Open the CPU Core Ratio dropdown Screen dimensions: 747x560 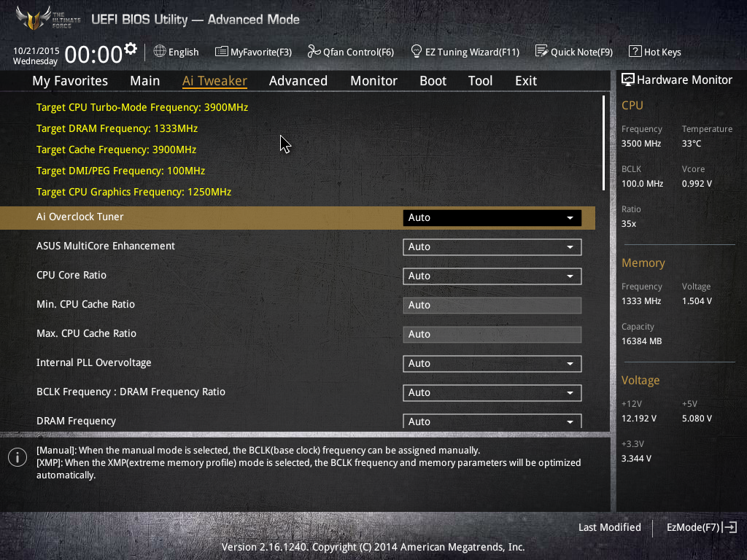(492, 276)
